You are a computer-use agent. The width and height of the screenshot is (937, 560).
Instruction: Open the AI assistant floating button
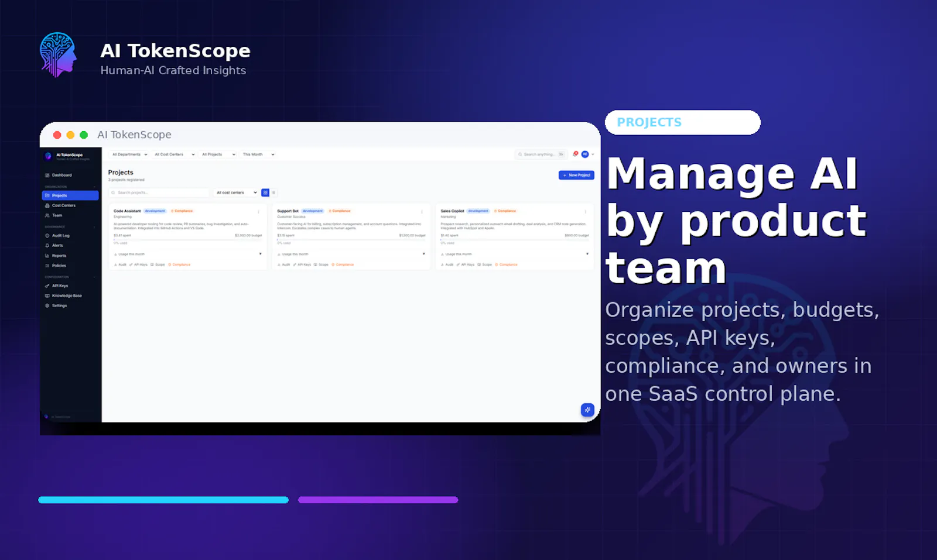[x=587, y=410]
